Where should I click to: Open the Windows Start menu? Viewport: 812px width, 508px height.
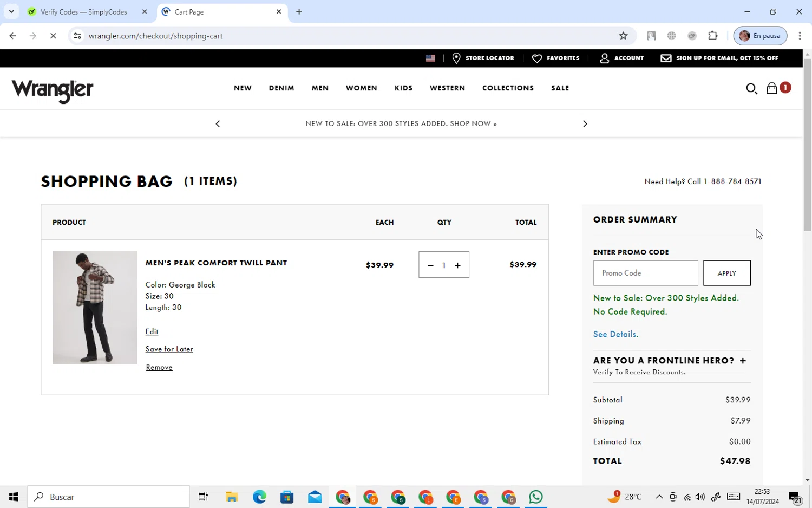14,497
